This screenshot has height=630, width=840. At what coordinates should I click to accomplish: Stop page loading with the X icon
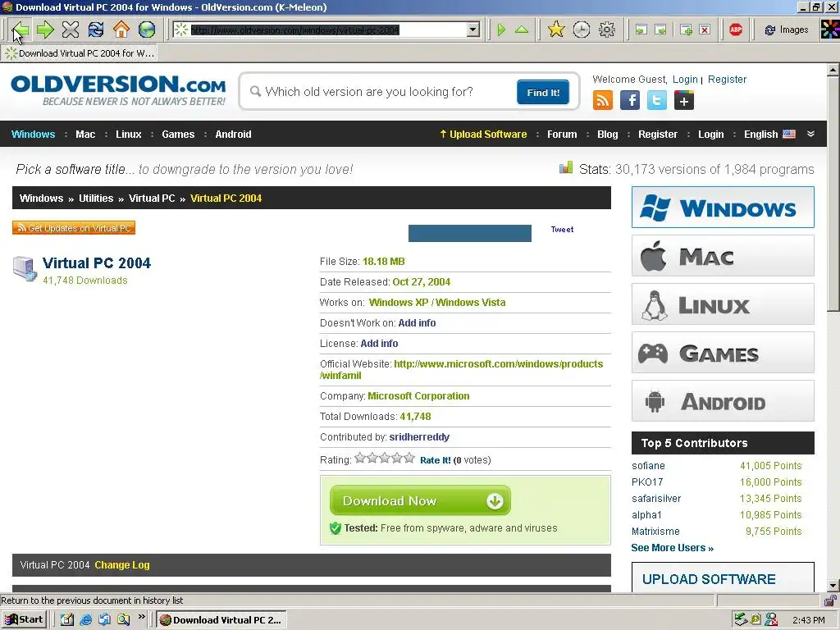[x=71, y=30]
